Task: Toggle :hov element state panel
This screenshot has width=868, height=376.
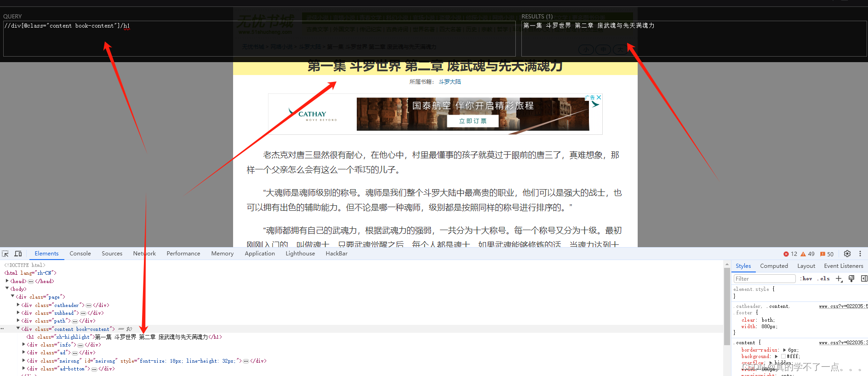Action: click(806, 278)
